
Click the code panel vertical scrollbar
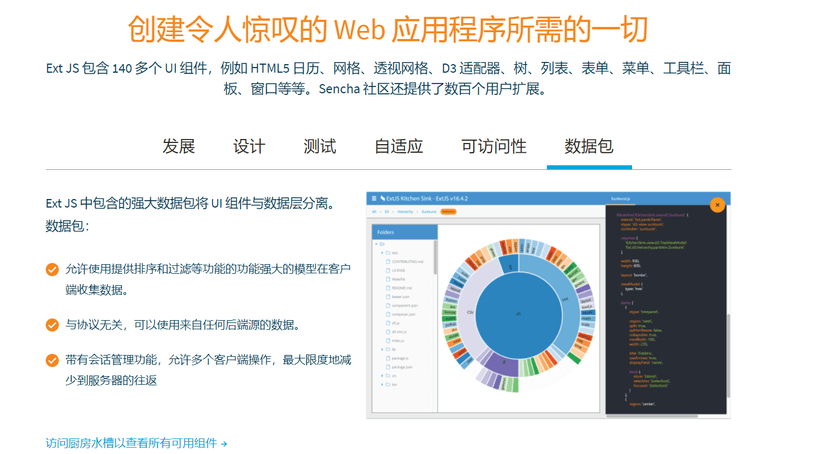729,355
